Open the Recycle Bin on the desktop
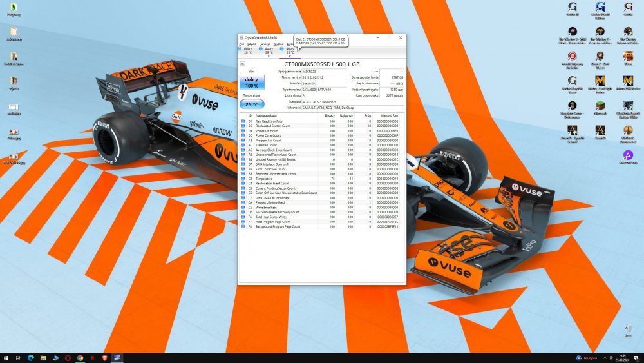644x363 pixels. click(x=628, y=330)
